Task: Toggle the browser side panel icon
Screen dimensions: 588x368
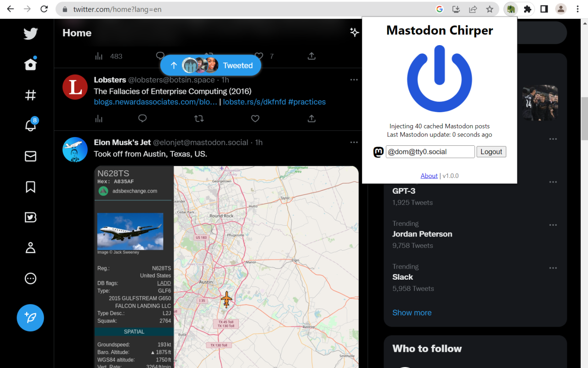Action: pyautogui.click(x=544, y=9)
